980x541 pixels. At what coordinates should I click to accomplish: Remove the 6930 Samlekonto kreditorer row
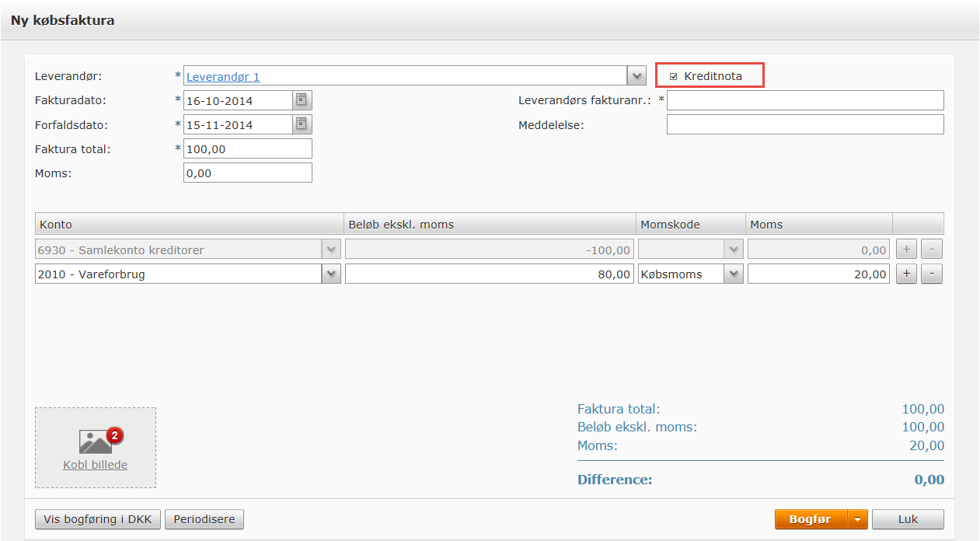(932, 250)
